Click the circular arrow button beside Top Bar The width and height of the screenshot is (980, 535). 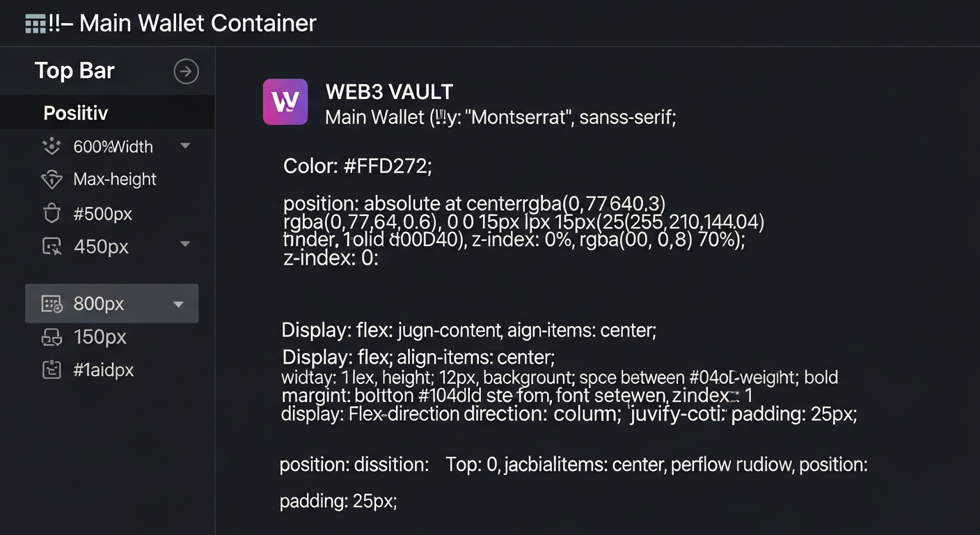[x=186, y=70]
